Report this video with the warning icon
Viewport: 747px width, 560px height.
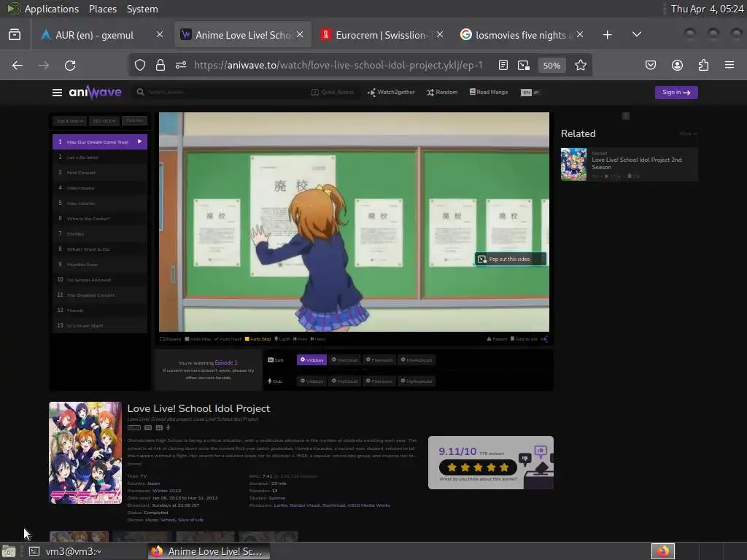pyautogui.click(x=497, y=339)
